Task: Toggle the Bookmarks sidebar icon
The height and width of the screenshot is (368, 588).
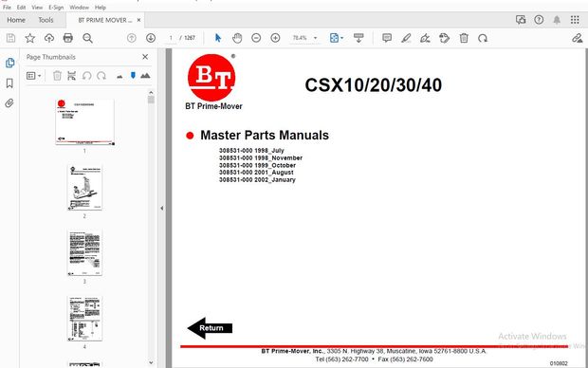Action: coord(9,83)
